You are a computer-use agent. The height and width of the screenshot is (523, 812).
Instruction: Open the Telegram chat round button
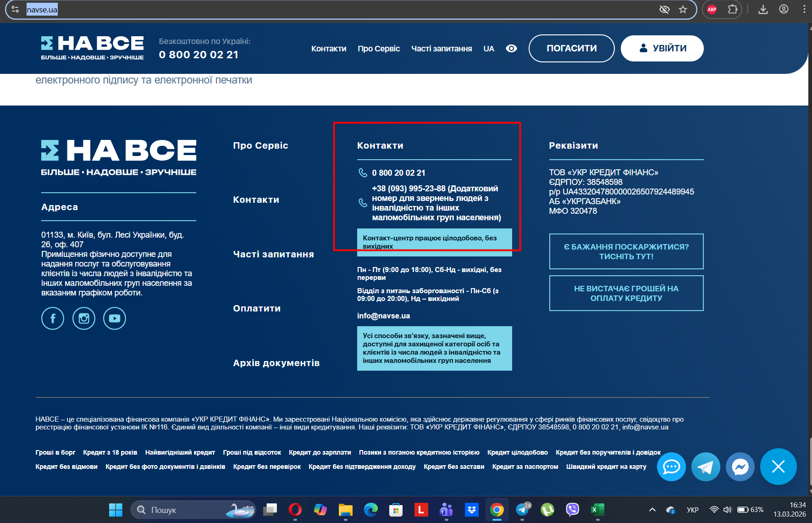706,467
